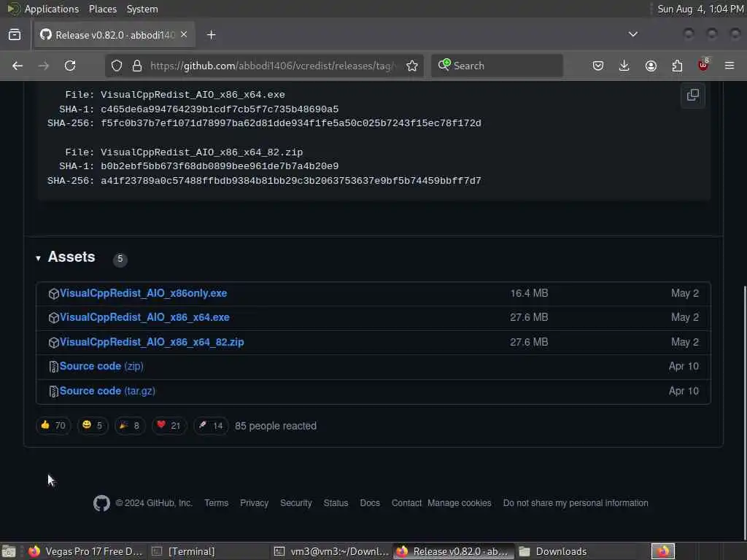747x560 pixels.
Task: Copy the checksum code block
Action: click(x=693, y=95)
